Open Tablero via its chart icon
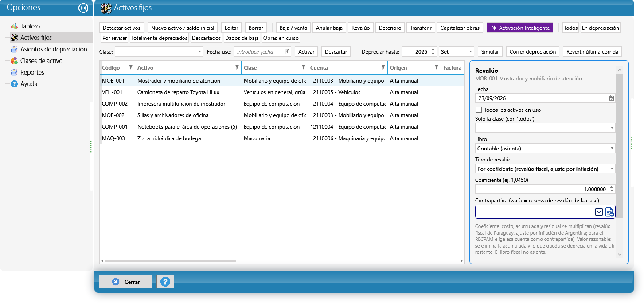This screenshot has width=644, height=303. pos(14,26)
